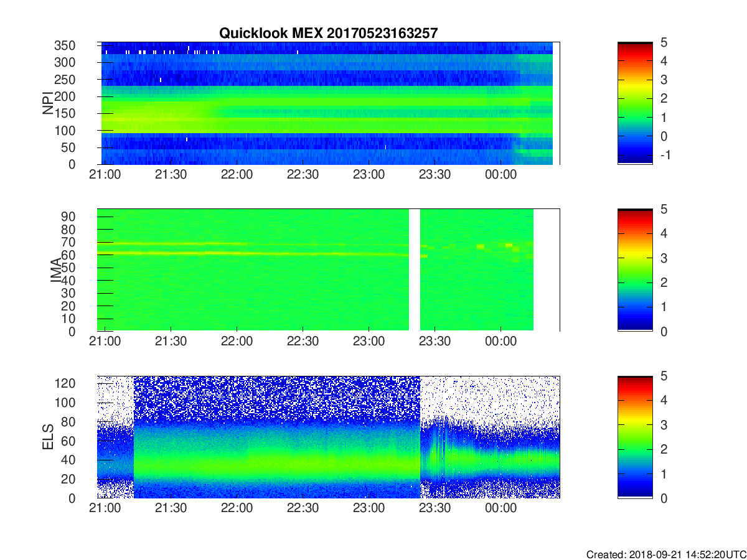Image resolution: width=747 pixels, height=560 pixels.
Task: Click the 23:30 label under the NPI plot
Action: pos(435,175)
